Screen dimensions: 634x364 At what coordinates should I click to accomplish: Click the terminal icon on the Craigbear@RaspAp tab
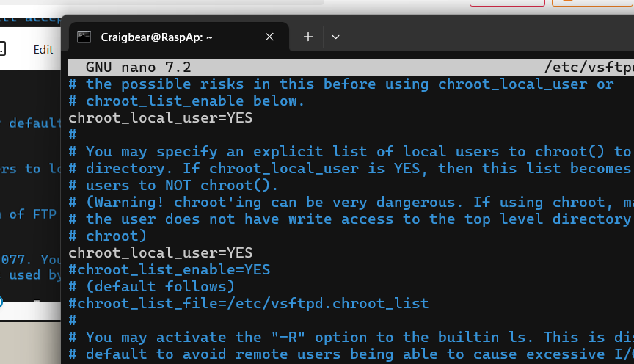point(84,37)
